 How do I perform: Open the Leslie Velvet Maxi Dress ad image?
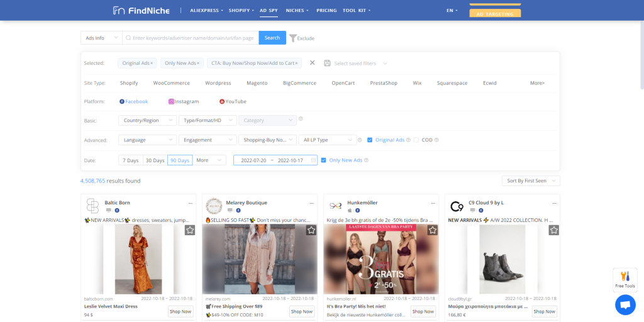[138, 259]
